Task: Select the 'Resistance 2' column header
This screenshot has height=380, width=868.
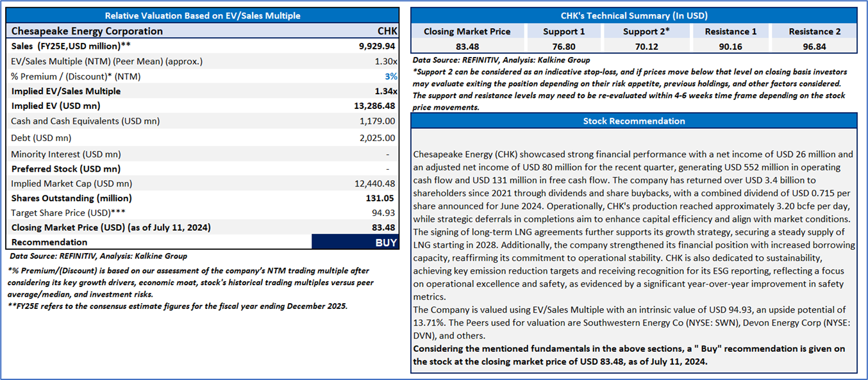Action: (x=814, y=31)
